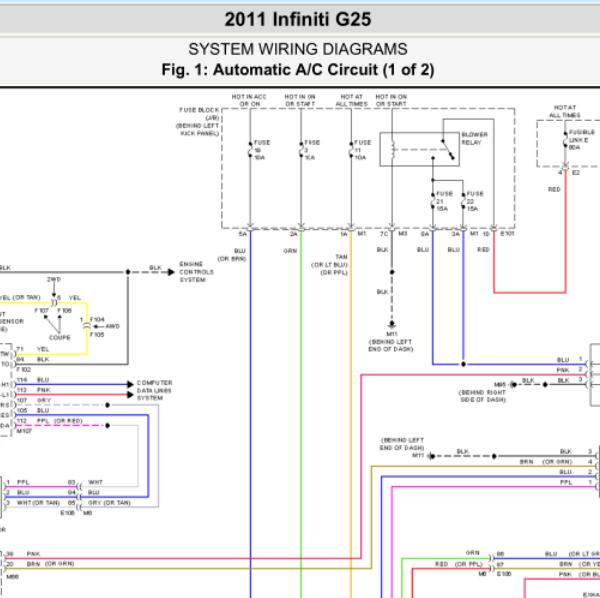
Task: Click the "BLU (OR BRN)" wire label
Action: click(x=232, y=255)
